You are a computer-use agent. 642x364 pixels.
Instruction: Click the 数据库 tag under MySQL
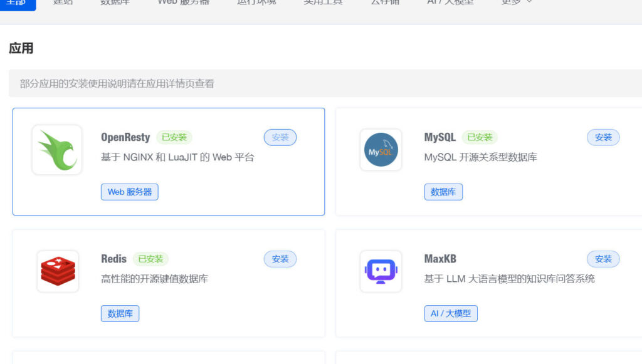pyautogui.click(x=443, y=192)
